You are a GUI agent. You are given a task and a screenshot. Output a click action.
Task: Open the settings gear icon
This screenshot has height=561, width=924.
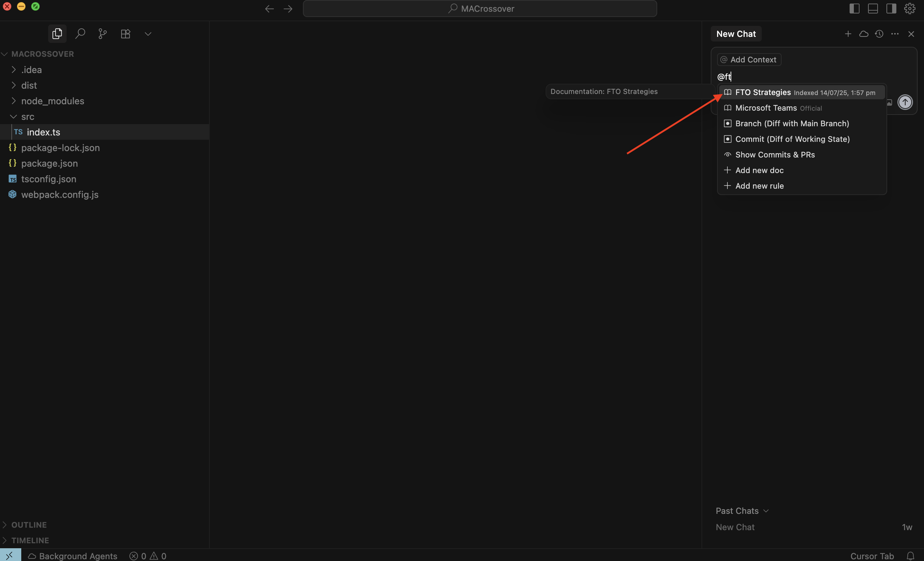(910, 8)
